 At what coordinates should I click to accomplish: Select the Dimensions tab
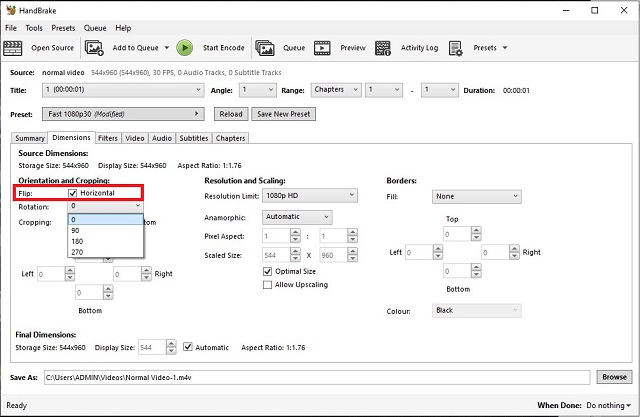pos(71,138)
